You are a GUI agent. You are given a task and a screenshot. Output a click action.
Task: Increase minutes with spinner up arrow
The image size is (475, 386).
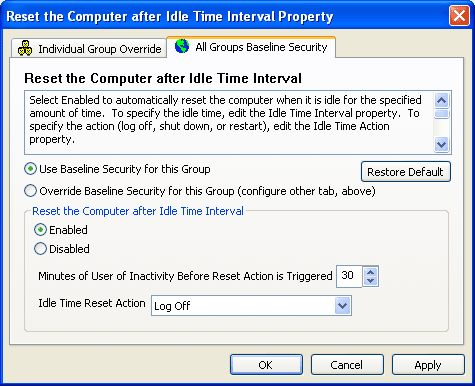(371, 272)
